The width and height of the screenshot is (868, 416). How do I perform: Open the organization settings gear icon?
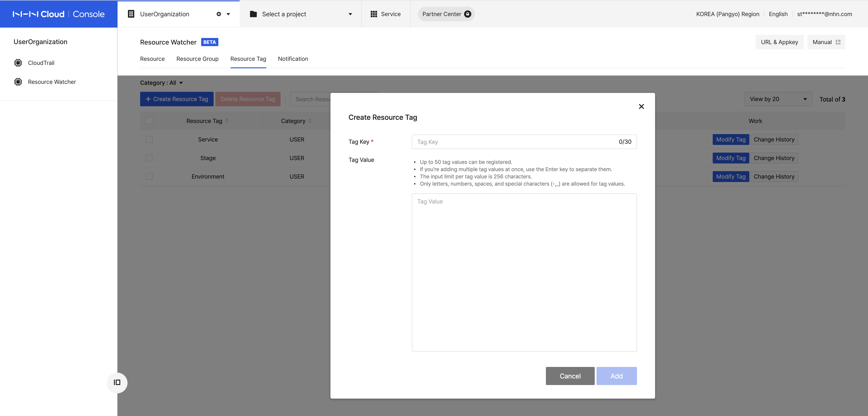[219, 14]
